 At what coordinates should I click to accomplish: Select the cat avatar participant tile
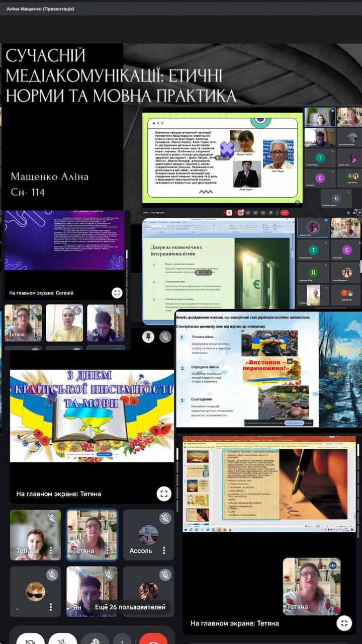[35, 591]
